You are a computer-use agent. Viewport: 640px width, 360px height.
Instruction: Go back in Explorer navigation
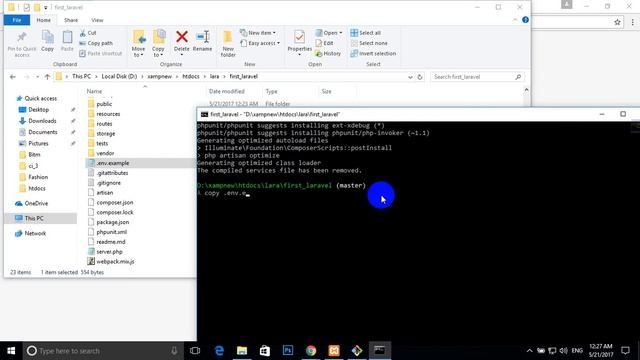(13, 77)
